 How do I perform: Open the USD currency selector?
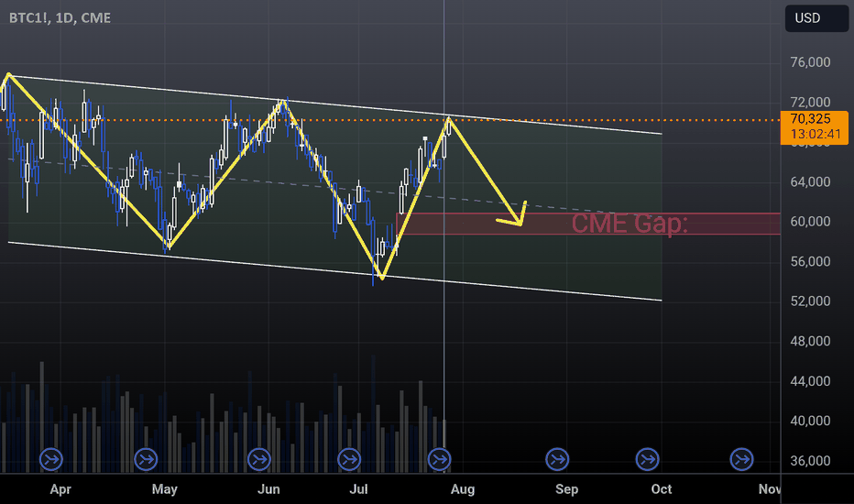(x=816, y=18)
